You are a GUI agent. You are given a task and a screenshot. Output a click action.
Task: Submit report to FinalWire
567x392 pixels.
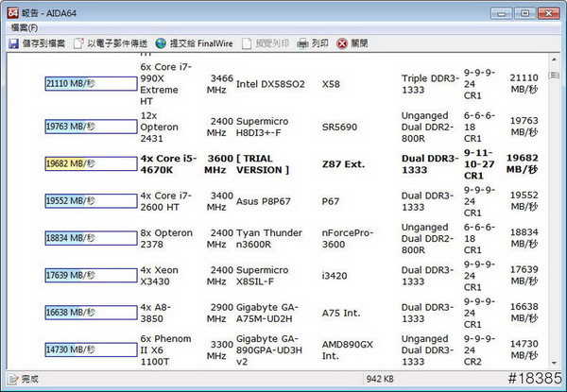point(160,43)
